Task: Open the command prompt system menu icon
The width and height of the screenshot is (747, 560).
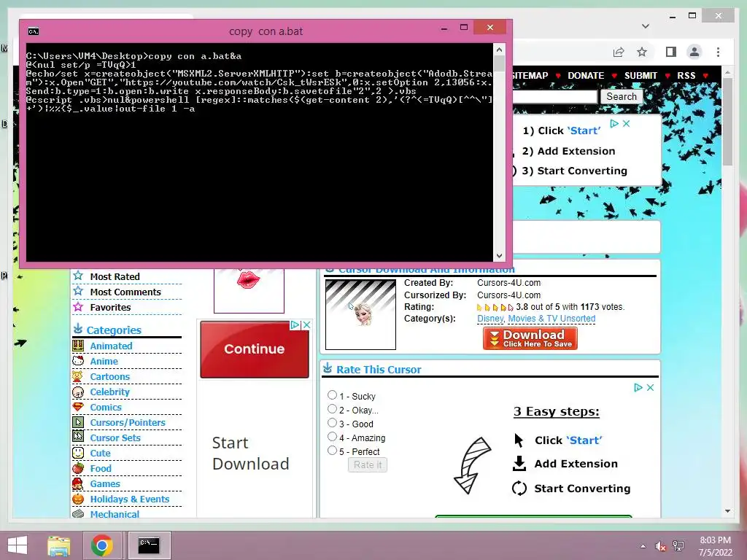Action: [x=34, y=31]
